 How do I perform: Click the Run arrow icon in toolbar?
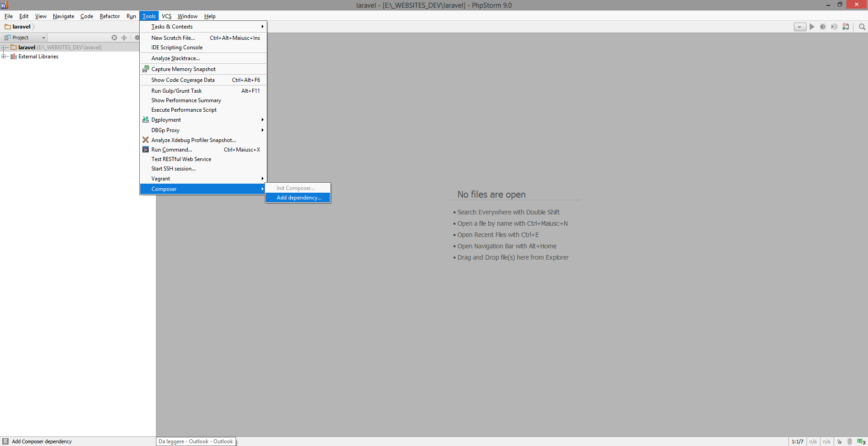coord(812,27)
